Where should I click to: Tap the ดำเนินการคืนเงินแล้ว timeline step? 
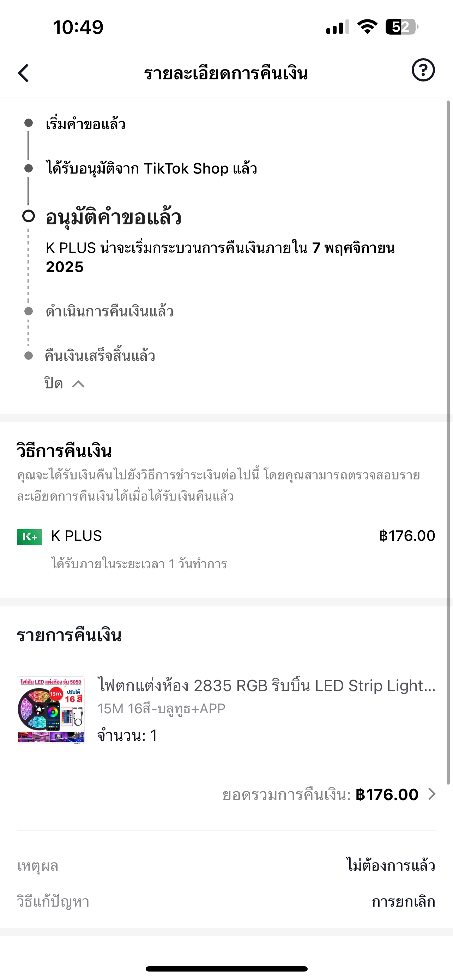109,311
